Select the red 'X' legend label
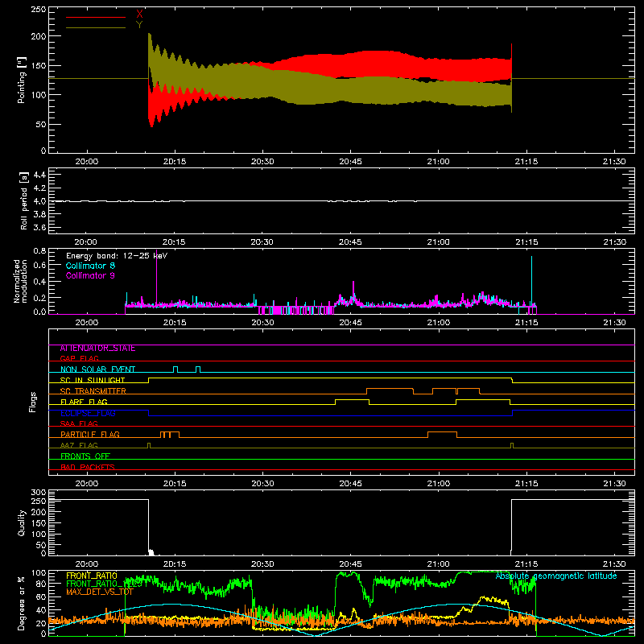The image size is (644, 644). click(x=139, y=14)
